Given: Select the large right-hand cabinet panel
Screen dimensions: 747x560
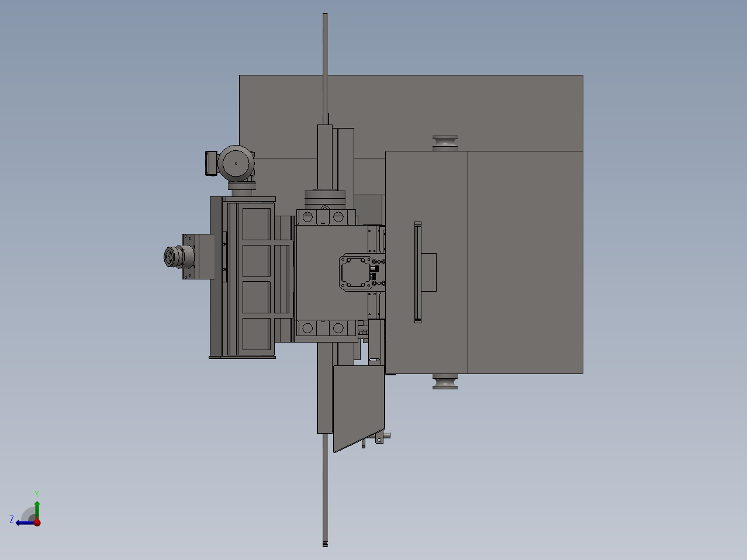Looking at the screenshot, I should pyautogui.click(x=525, y=262).
